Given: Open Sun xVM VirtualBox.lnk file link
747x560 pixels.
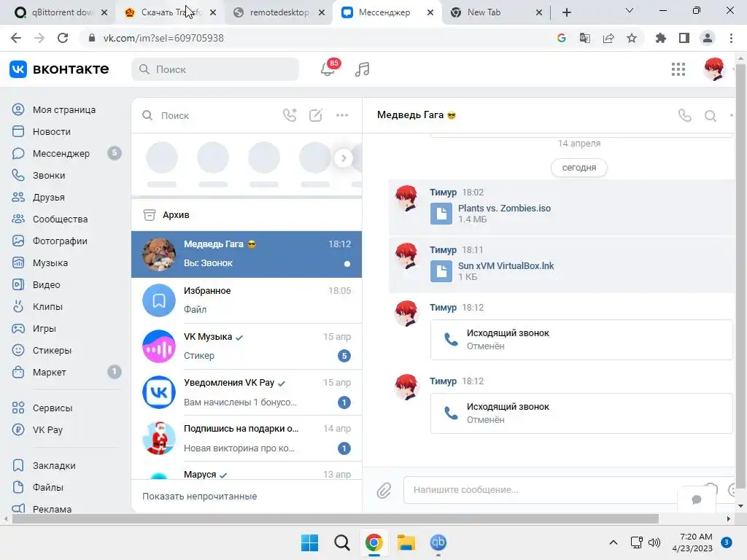Looking at the screenshot, I should click(x=506, y=266).
